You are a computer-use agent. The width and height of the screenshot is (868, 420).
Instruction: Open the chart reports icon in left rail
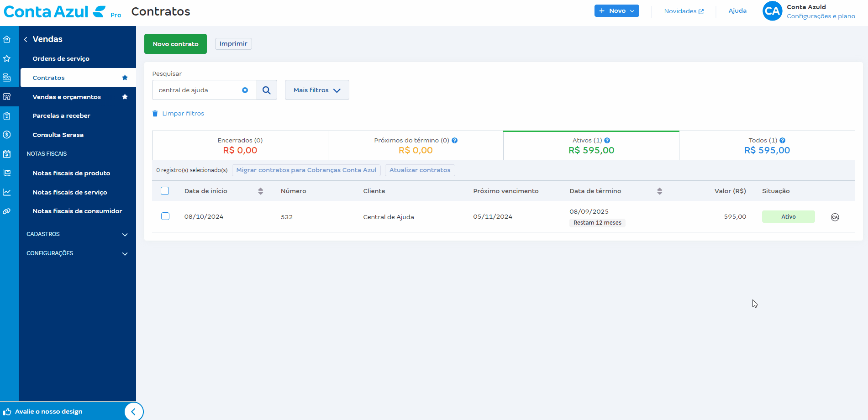7,192
